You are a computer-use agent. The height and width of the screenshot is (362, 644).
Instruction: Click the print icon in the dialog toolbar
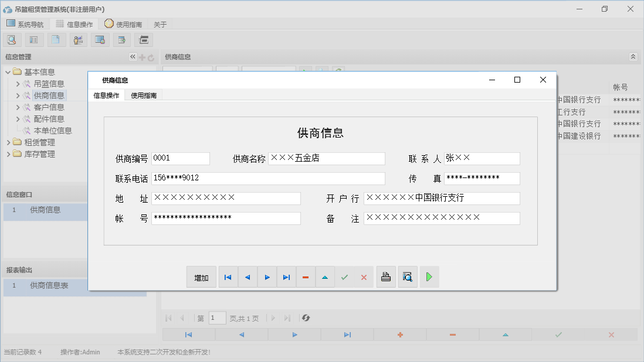pyautogui.click(x=386, y=277)
